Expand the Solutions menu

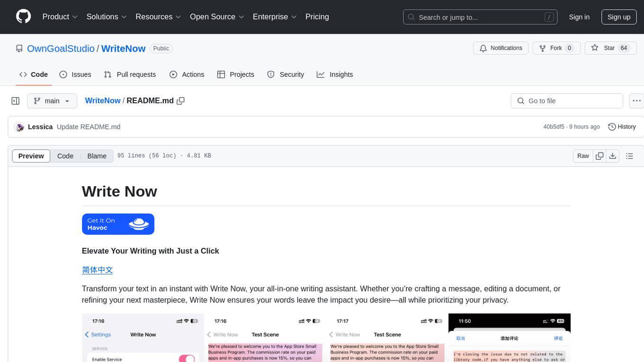coord(107,17)
